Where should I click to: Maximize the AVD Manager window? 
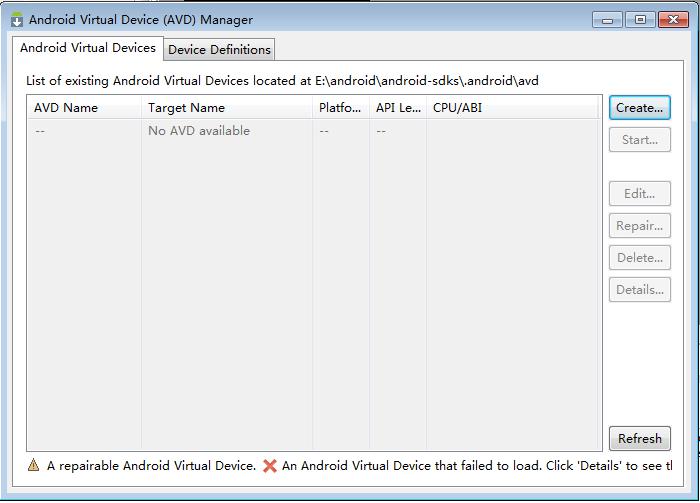(x=640, y=20)
